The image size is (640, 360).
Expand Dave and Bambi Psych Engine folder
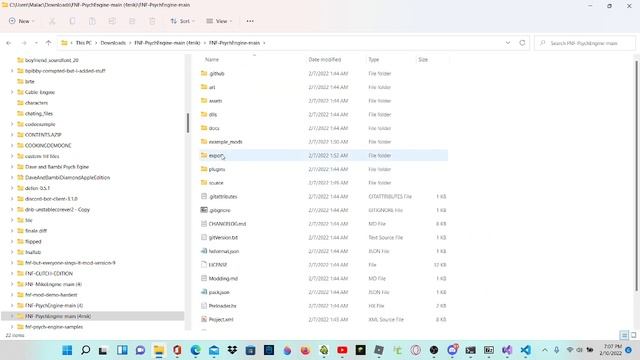tap(12, 167)
